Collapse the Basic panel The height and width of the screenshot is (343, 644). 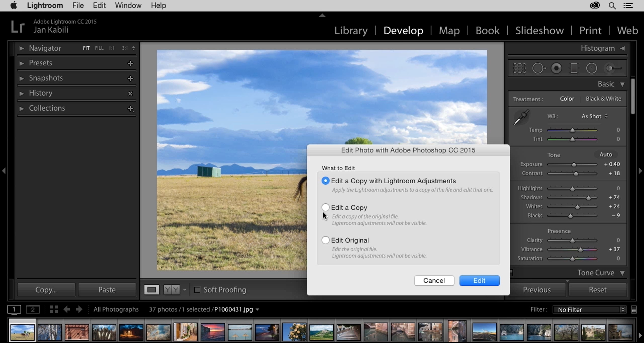[x=623, y=84]
